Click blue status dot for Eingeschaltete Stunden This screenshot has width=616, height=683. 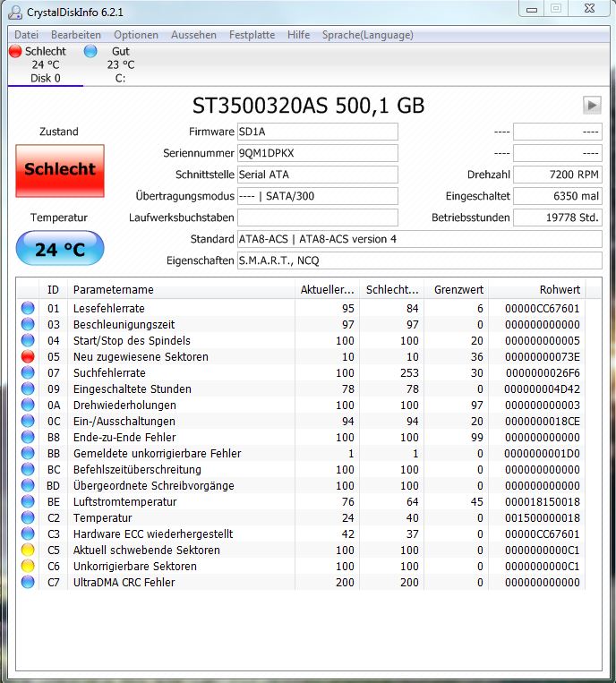click(x=28, y=388)
